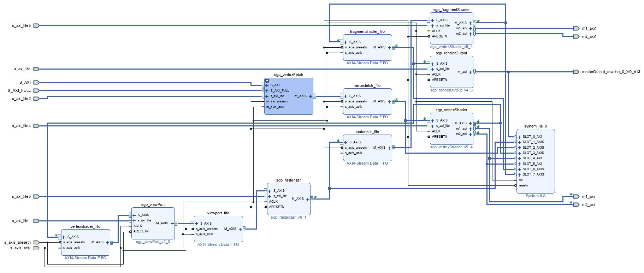Select the s_axi_lite external port symbol
The image size is (644, 273).
[x=36, y=69]
